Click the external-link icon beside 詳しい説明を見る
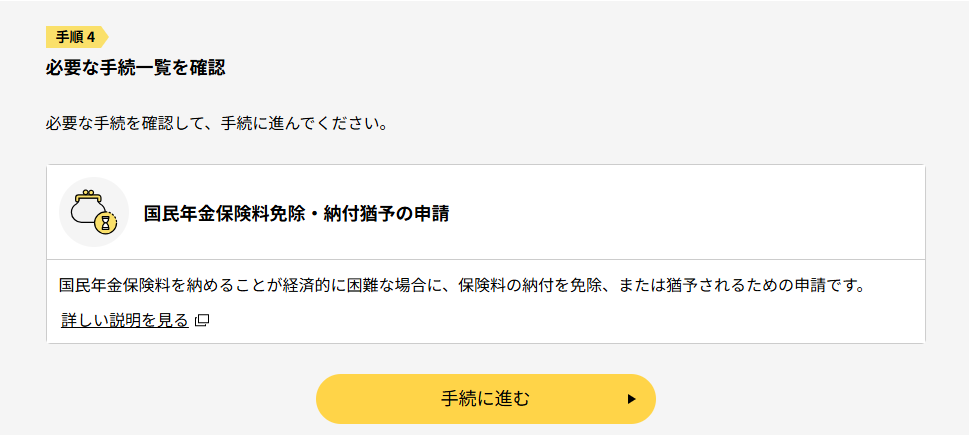This screenshot has width=969, height=435. tap(202, 320)
